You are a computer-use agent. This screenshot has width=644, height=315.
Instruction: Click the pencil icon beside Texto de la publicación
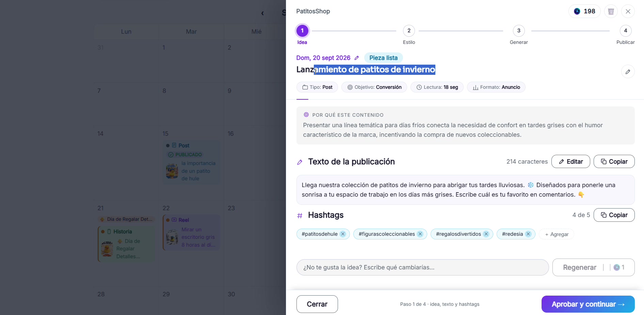(x=300, y=162)
